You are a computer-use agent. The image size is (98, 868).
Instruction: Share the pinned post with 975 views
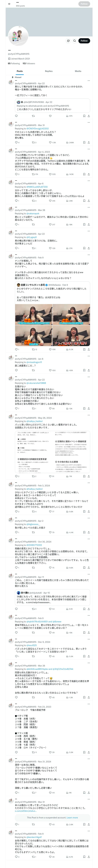(89, 116)
